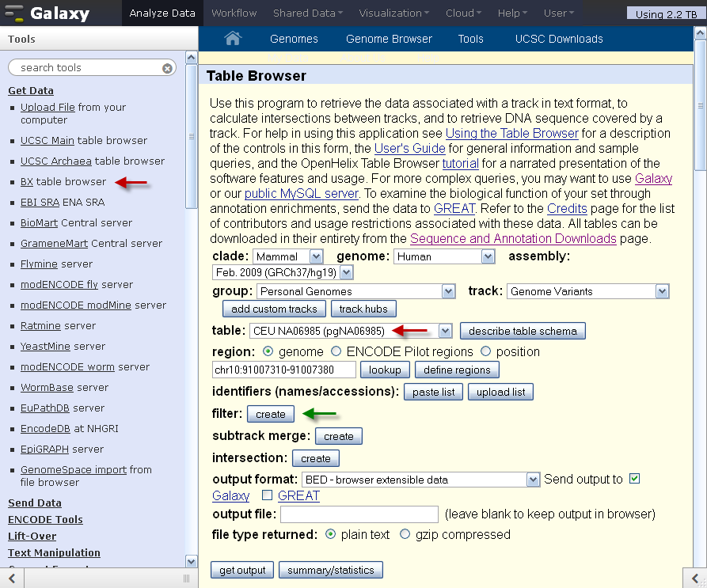The image size is (707, 588).
Task: Uncheck Send output to Galaxy checkbox
Action: click(x=634, y=479)
